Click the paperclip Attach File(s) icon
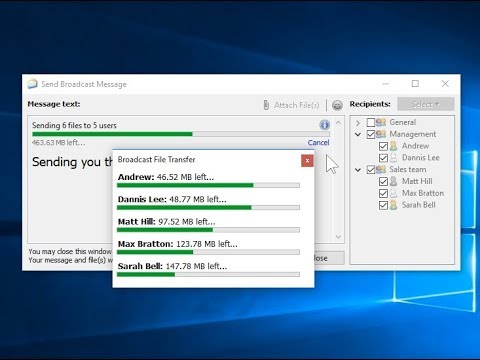 coord(266,105)
